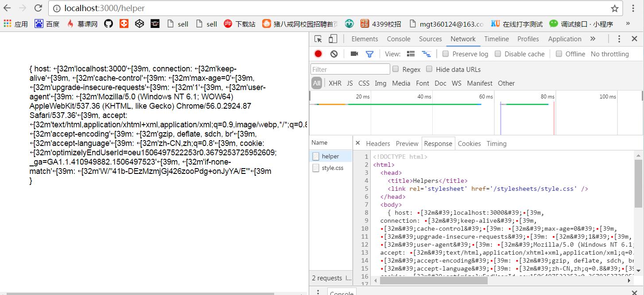Filter requests by CSS
This screenshot has height=295, width=644.
364,83
